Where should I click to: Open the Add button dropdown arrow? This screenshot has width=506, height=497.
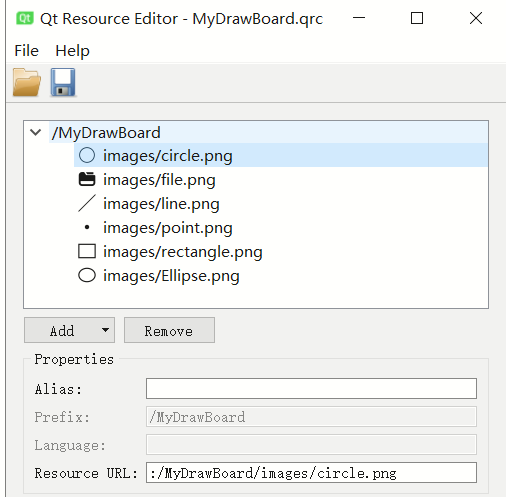[x=105, y=330]
